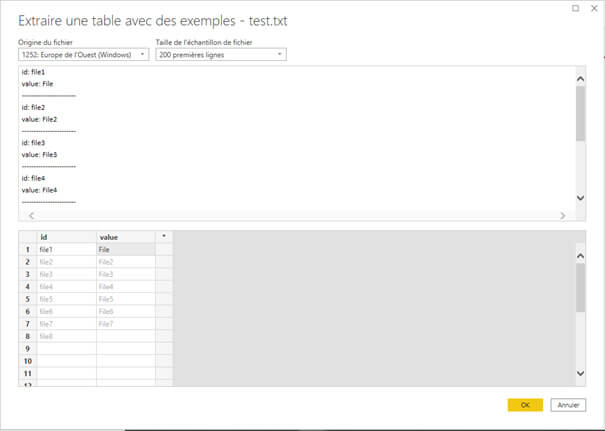Select the suggested cell file6
Screen dimensions: 605x431
point(66,311)
